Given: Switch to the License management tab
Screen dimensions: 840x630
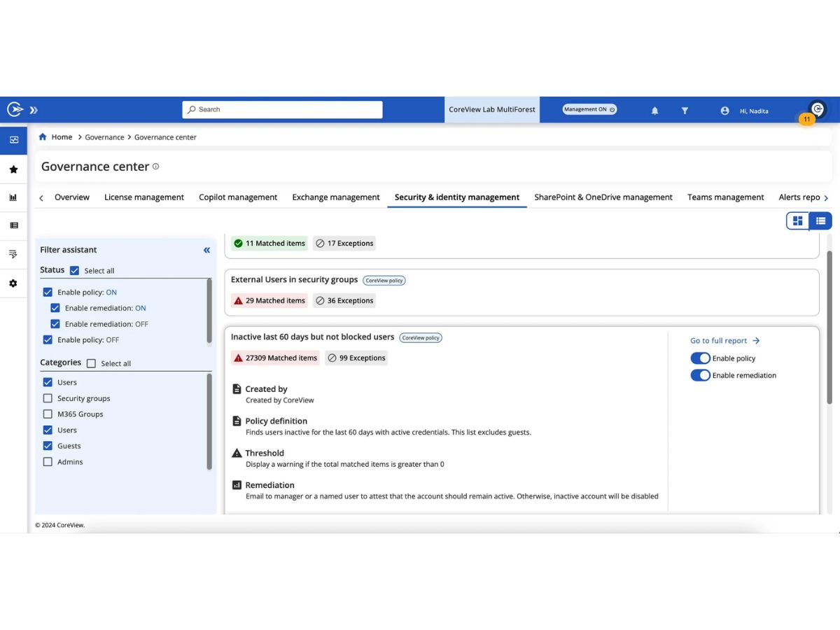Looking at the screenshot, I should point(144,197).
